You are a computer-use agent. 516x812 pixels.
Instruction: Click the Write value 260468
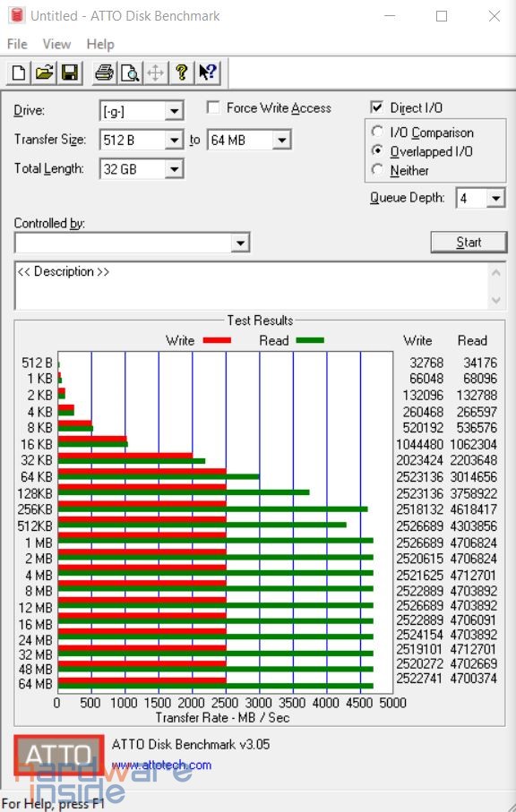pos(423,412)
